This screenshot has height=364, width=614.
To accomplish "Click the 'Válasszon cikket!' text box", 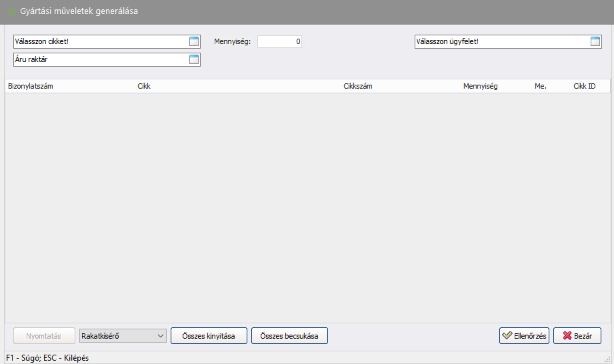I will (99, 42).
